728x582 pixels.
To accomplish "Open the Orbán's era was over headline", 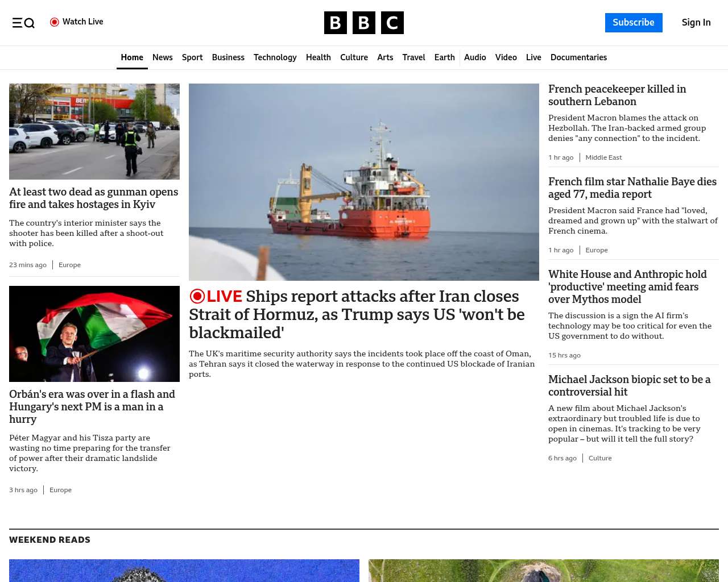I will [x=92, y=406].
